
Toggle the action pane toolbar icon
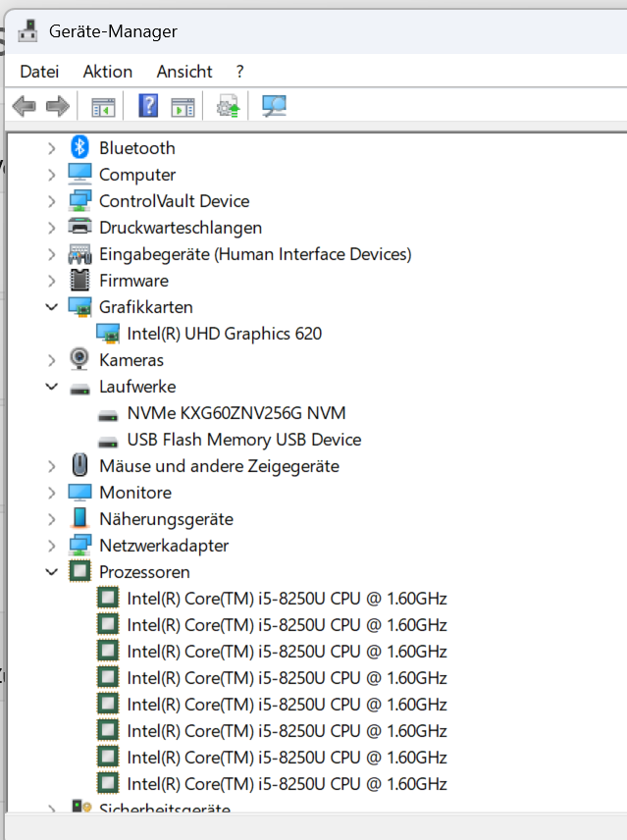coord(183,106)
